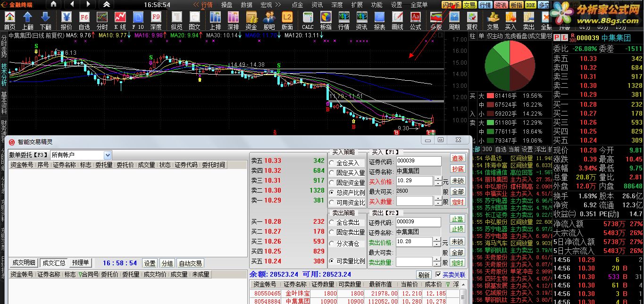Open the F10 company info icon
This screenshot has width=644, height=304.
[x=138, y=21]
